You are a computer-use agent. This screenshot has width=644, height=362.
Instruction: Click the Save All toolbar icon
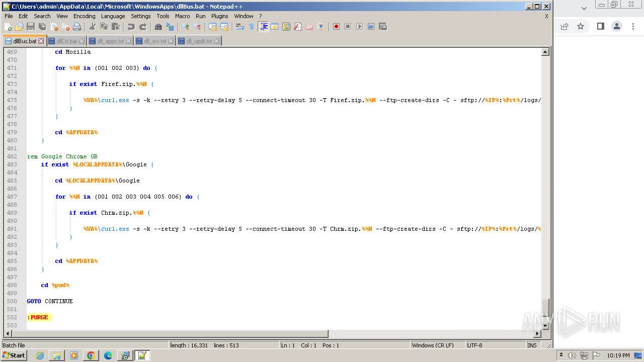(42, 27)
